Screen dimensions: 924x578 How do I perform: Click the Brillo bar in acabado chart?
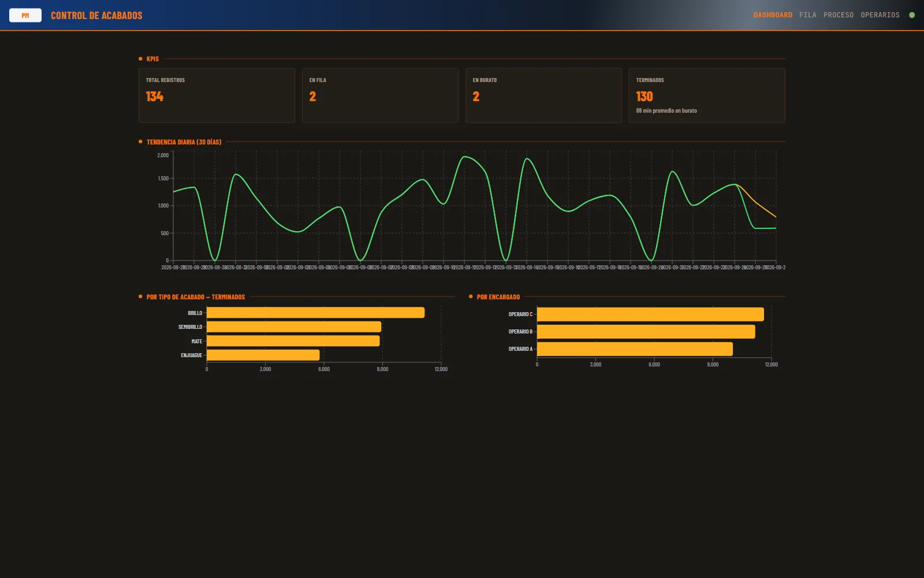click(315, 313)
